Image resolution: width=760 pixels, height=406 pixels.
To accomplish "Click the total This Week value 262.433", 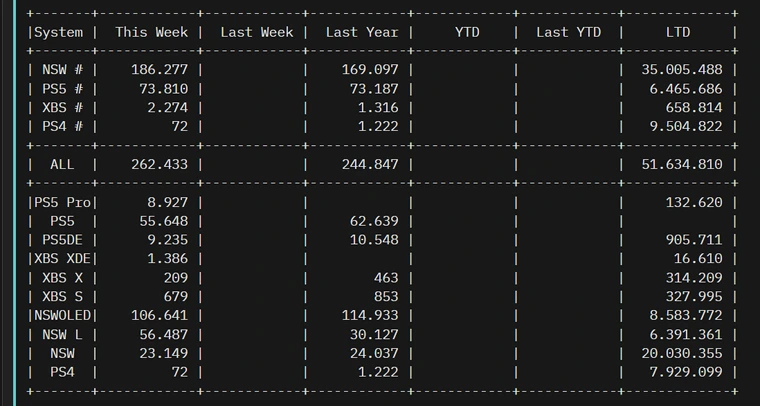I will (159, 165).
